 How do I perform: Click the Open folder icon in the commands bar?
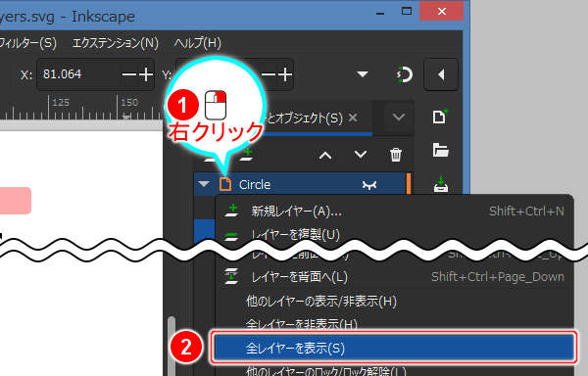(440, 150)
